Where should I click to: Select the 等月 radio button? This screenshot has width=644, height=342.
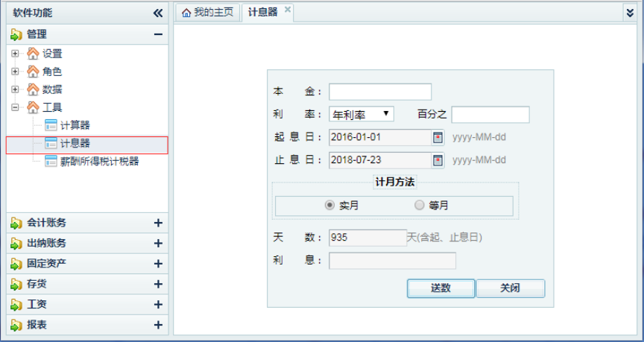(419, 206)
